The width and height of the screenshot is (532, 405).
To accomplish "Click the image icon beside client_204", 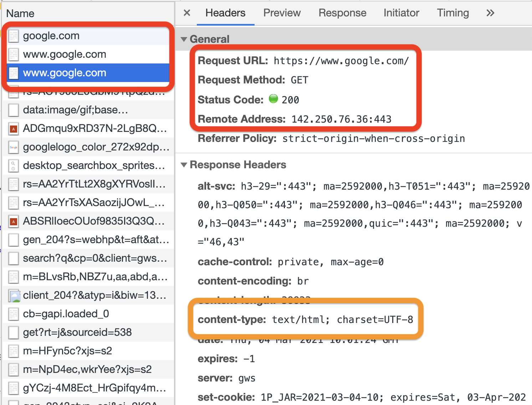I will (14, 296).
